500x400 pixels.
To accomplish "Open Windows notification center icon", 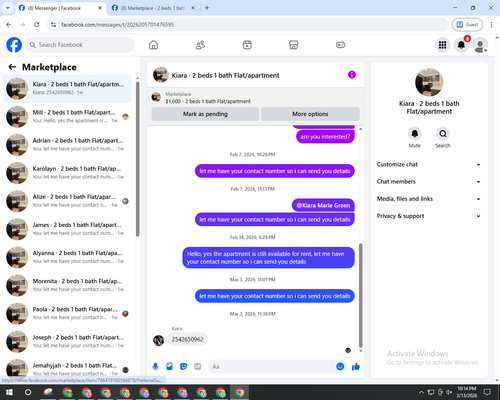I will click(487, 392).
